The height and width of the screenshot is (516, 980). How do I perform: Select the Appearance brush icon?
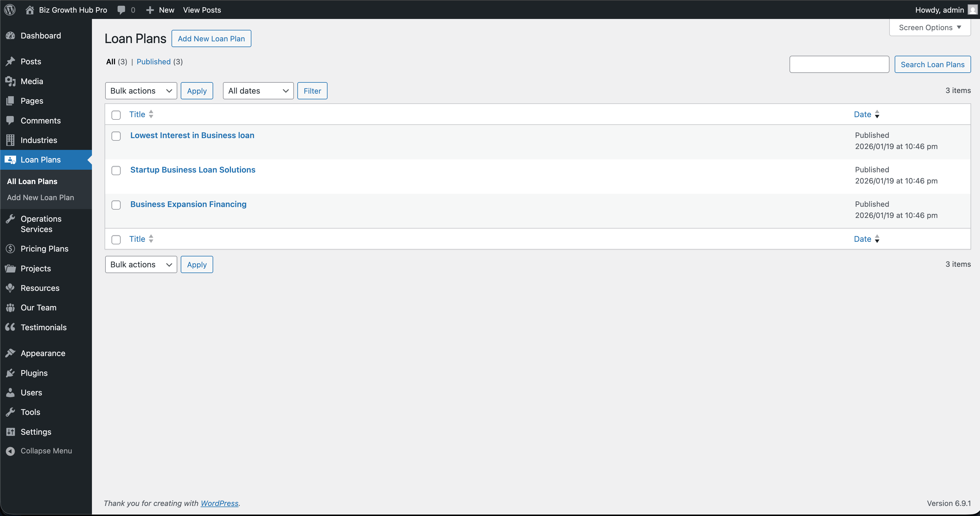point(11,353)
